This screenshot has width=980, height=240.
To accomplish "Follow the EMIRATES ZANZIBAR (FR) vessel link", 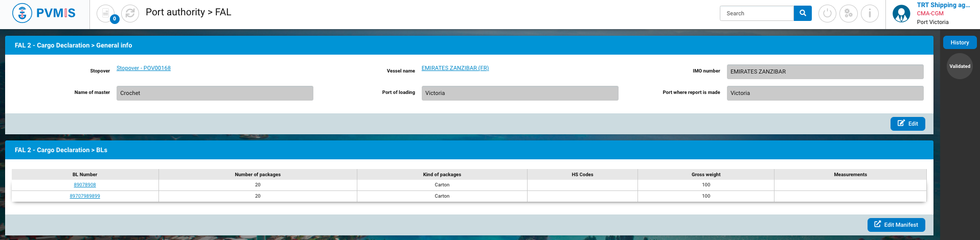I will click(x=455, y=68).
